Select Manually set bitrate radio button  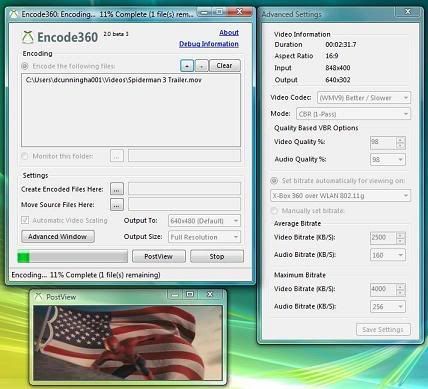pos(274,211)
